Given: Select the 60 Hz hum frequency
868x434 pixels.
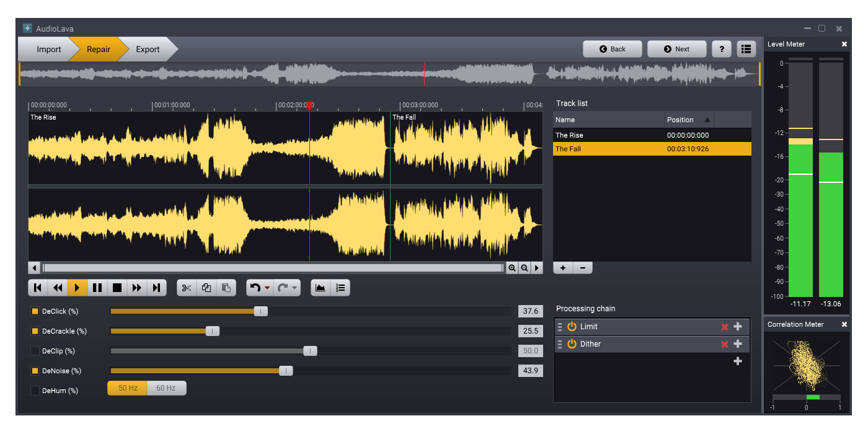Looking at the screenshot, I should click(x=166, y=388).
